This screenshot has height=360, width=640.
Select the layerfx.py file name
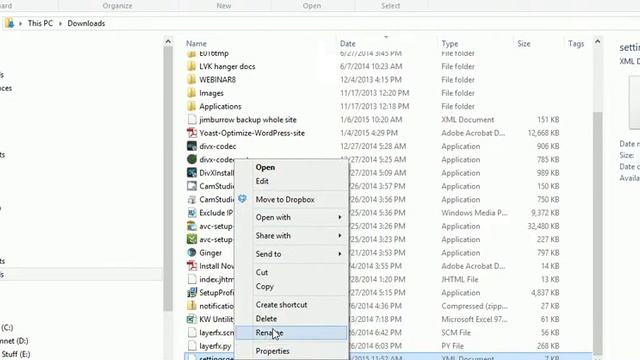pyautogui.click(x=215, y=346)
